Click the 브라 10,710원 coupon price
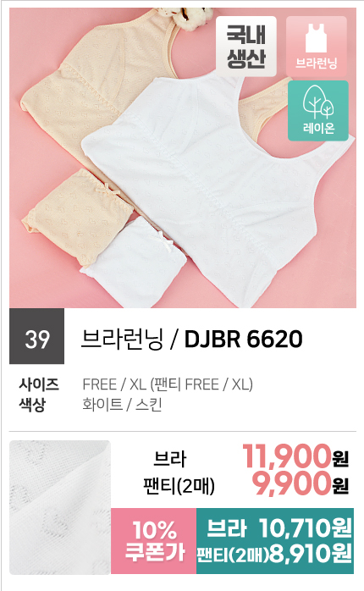Screen dimensions: 364x591 (279, 527)
